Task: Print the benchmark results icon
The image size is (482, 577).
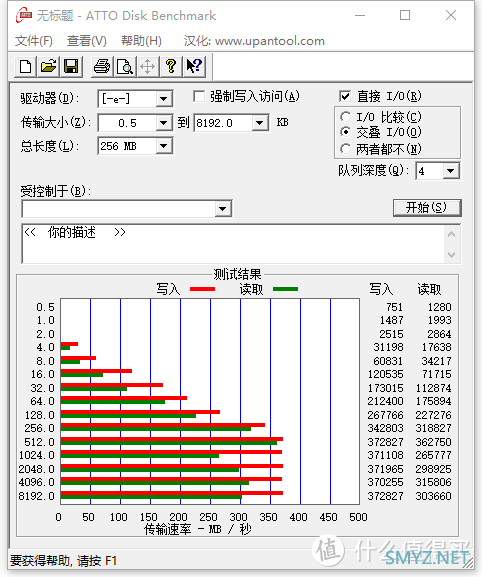Action: pyautogui.click(x=102, y=67)
